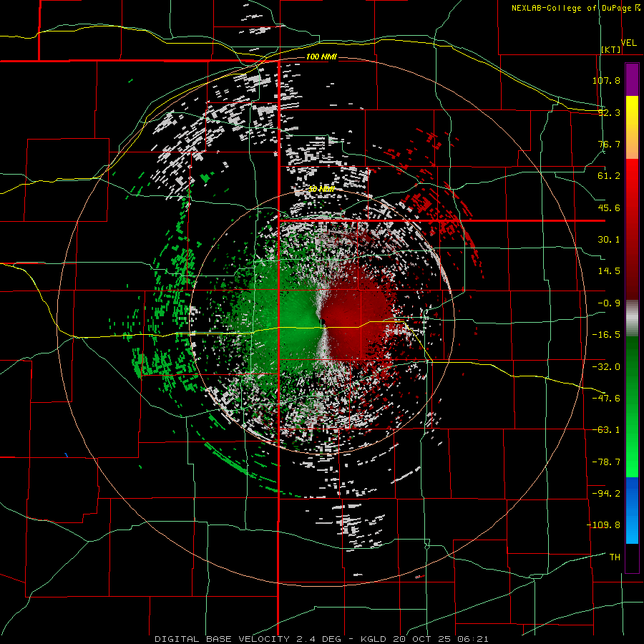
Task: Click the -78.7 scale value
Action: (606, 462)
